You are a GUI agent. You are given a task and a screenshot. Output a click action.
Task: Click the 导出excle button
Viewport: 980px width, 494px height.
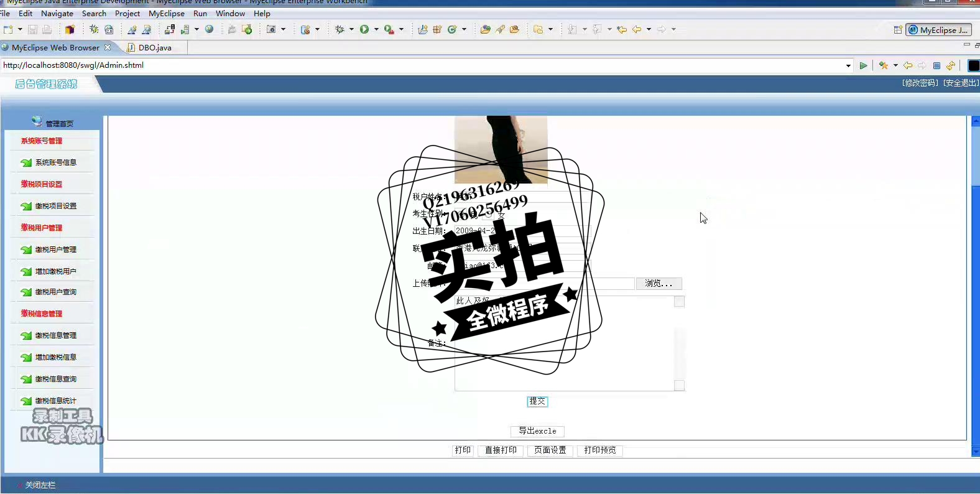point(537,431)
